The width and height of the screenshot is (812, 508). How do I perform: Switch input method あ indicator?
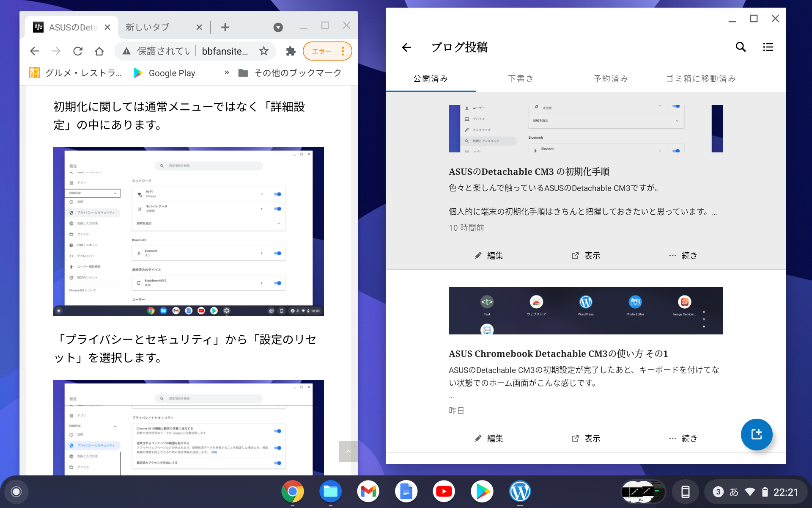coord(734,492)
